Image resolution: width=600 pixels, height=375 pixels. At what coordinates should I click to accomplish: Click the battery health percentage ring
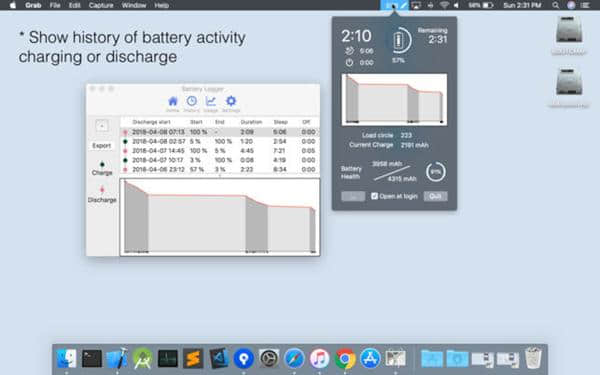pos(435,172)
